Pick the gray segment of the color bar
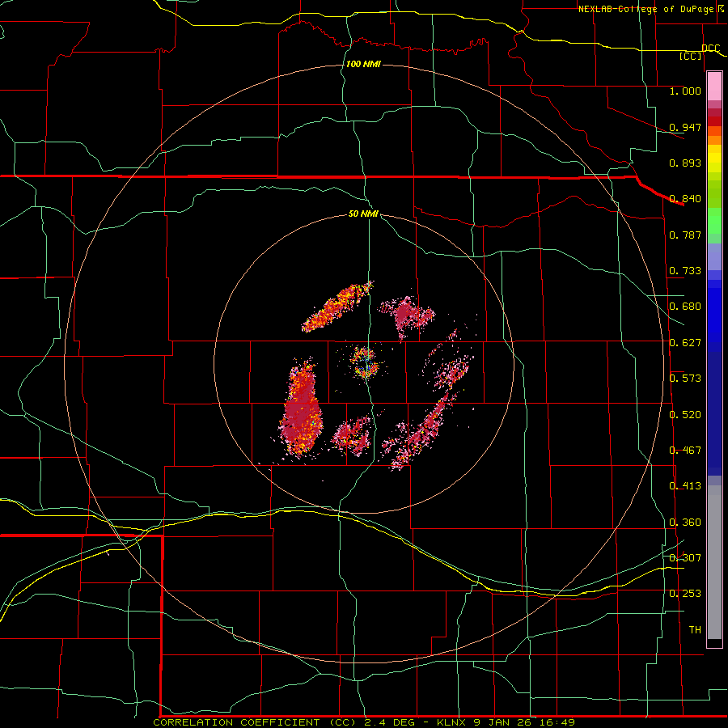Screen dimensions: 728x728 click(x=714, y=562)
